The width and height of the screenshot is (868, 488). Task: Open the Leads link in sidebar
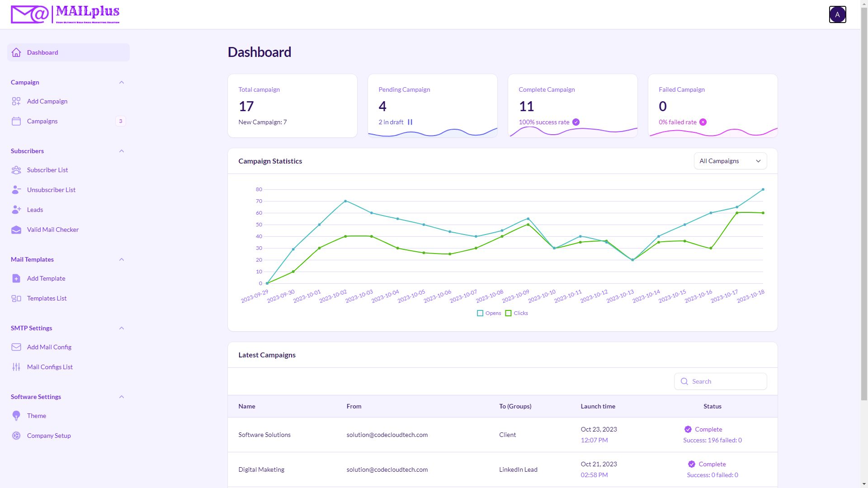35,210
